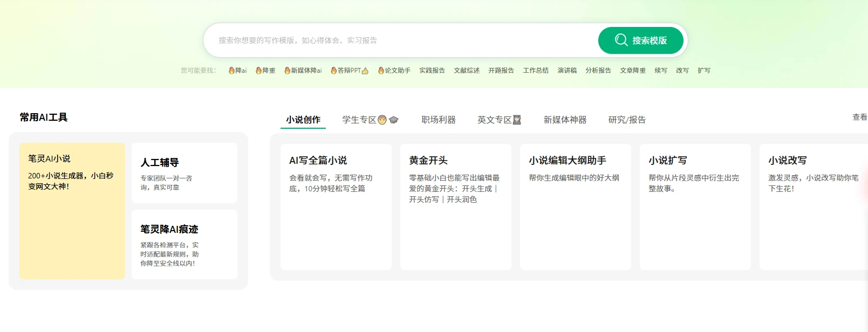Image resolution: width=868 pixels, height=332 pixels.
Task: Open the yellow 笔灵AI小说 card
Action: (72, 211)
